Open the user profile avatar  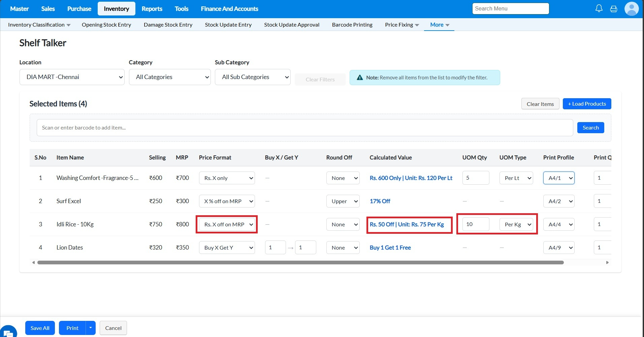[x=631, y=9]
